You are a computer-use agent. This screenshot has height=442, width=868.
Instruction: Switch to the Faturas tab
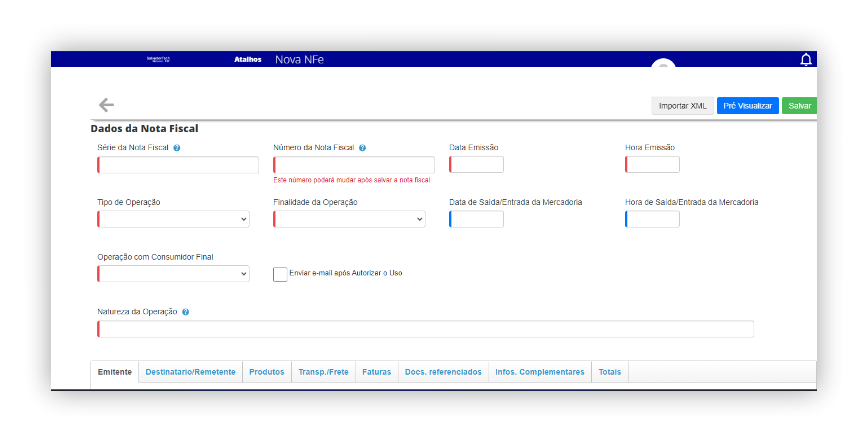click(x=376, y=372)
